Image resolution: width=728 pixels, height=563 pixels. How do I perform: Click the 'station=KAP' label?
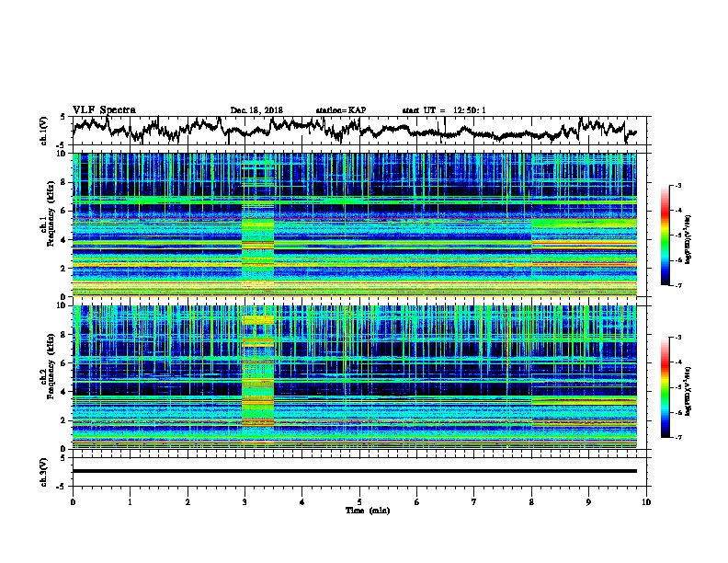(341, 110)
